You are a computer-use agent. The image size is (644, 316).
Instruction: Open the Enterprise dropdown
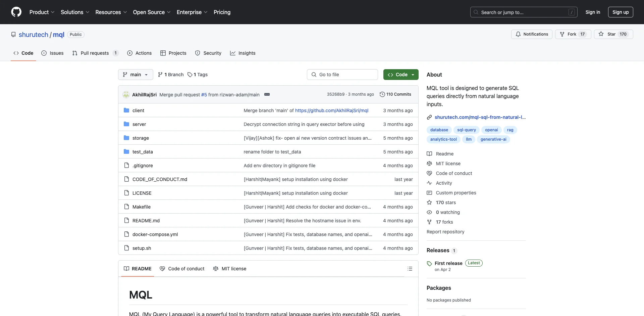point(192,12)
